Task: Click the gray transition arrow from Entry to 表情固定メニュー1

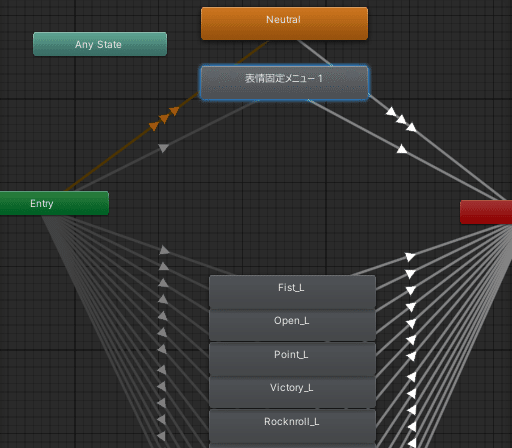Action: 163,148
